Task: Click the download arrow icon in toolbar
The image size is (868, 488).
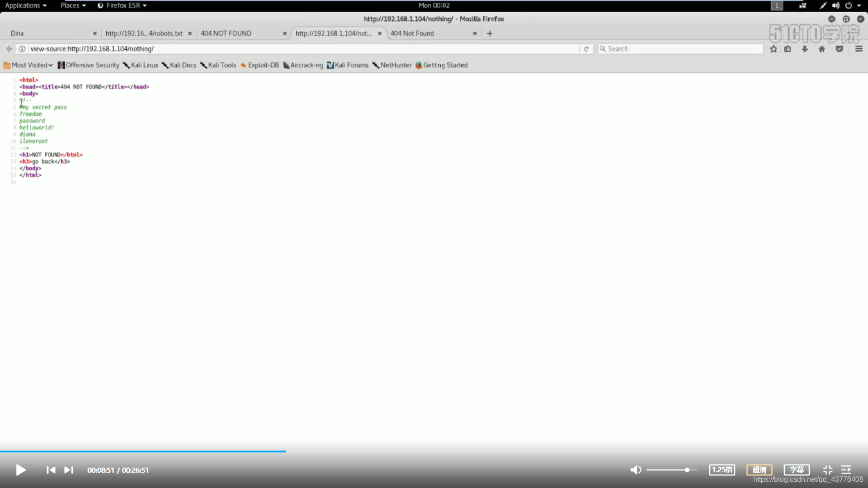Action: click(x=805, y=48)
